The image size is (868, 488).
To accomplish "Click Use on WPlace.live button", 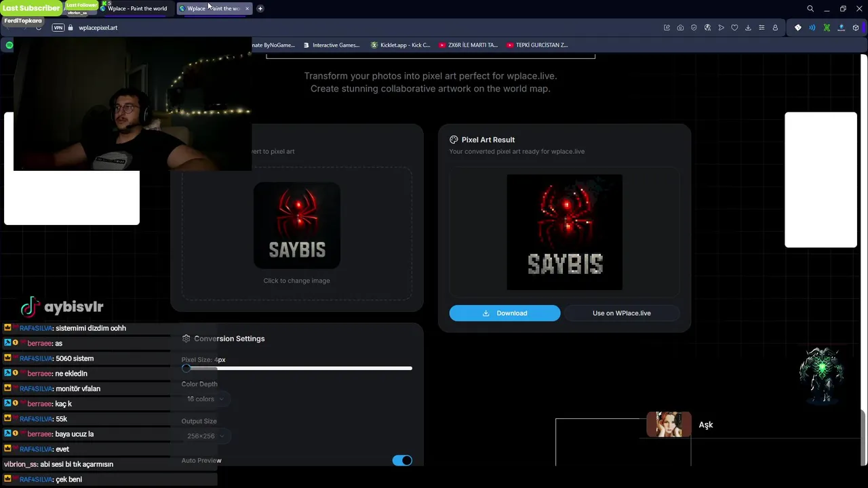I will 622,313.
